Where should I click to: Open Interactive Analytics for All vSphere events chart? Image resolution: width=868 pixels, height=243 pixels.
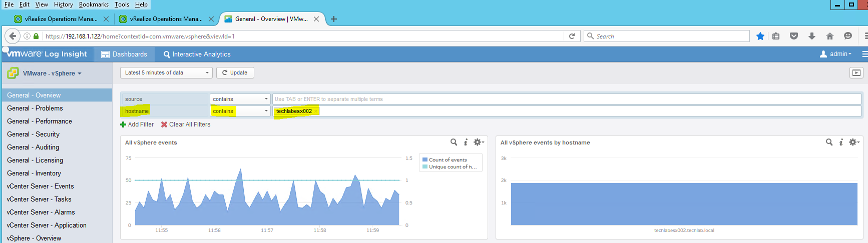(x=454, y=142)
